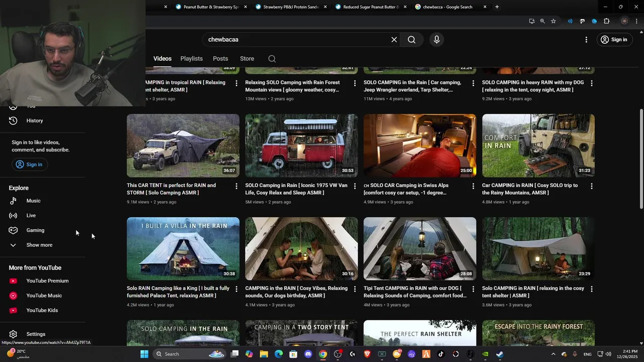Open 'This CAR TENT is perfect for RAIN' title

tap(171, 189)
